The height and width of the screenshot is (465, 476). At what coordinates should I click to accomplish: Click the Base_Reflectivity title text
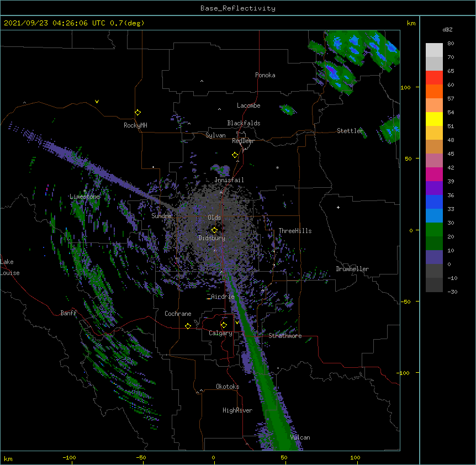(x=238, y=8)
